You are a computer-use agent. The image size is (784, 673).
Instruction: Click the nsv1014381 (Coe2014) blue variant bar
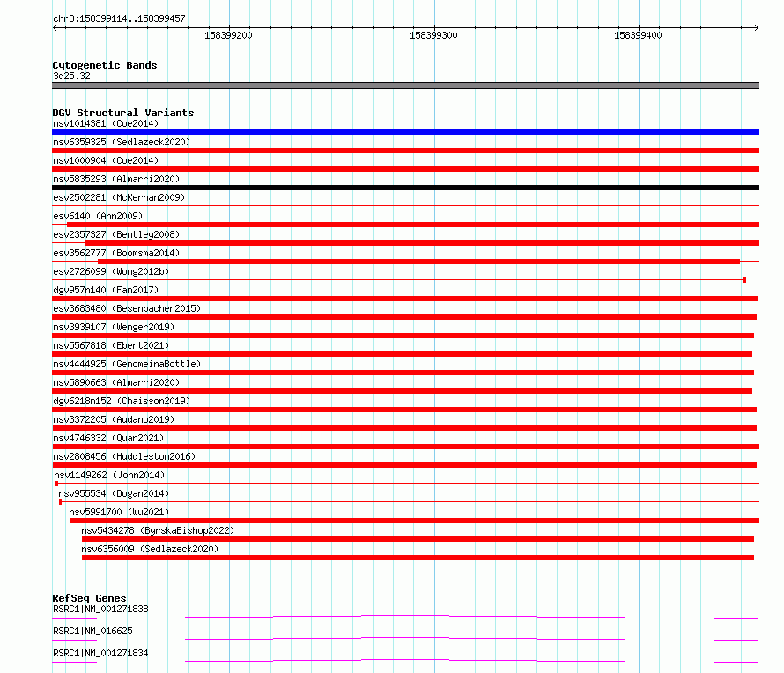[405, 132]
